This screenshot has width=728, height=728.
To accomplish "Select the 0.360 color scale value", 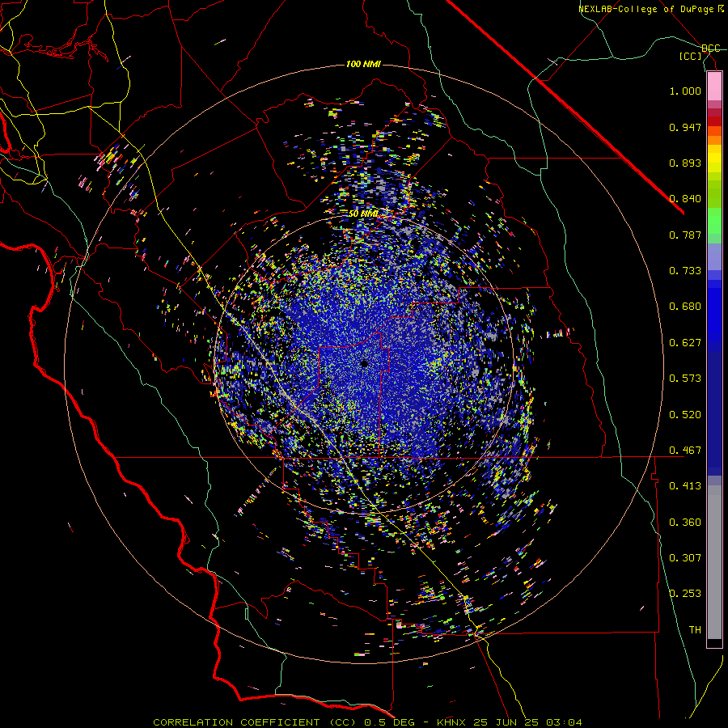I will click(685, 523).
